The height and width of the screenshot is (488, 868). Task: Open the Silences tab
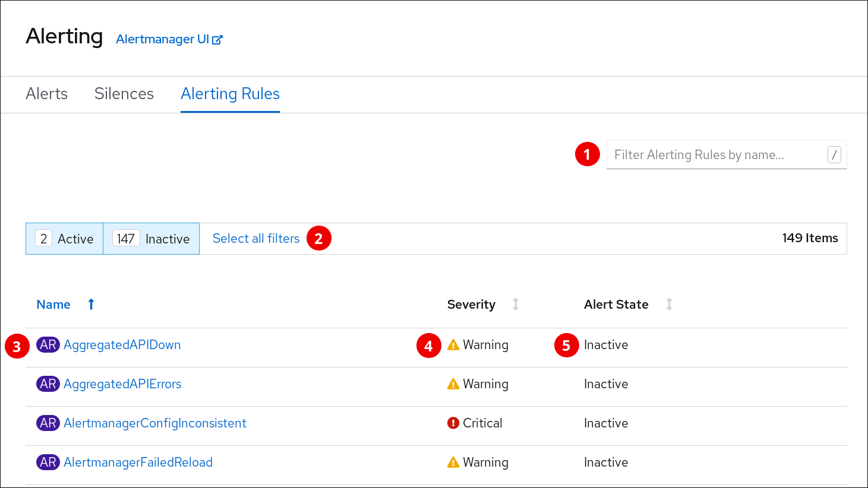click(124, 94)
